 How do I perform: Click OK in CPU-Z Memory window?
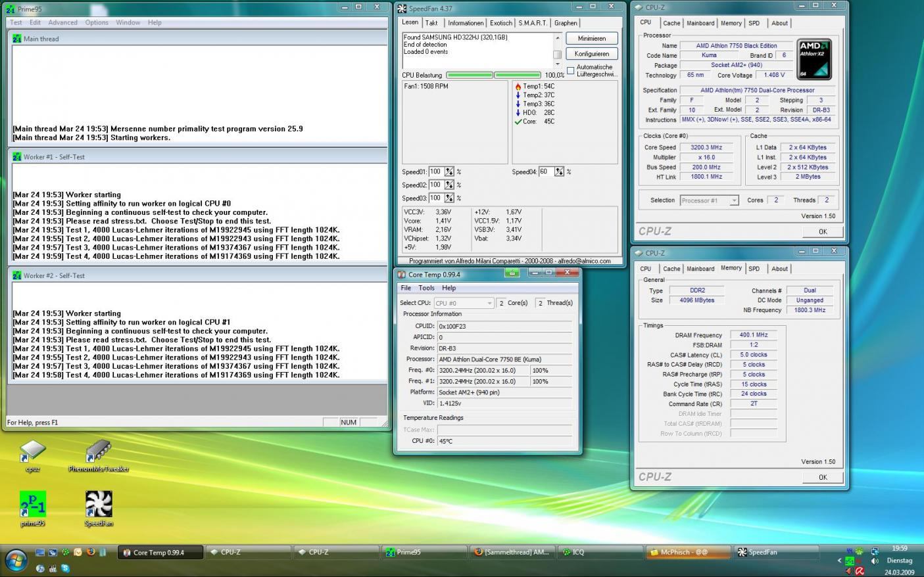coord(822,477)
